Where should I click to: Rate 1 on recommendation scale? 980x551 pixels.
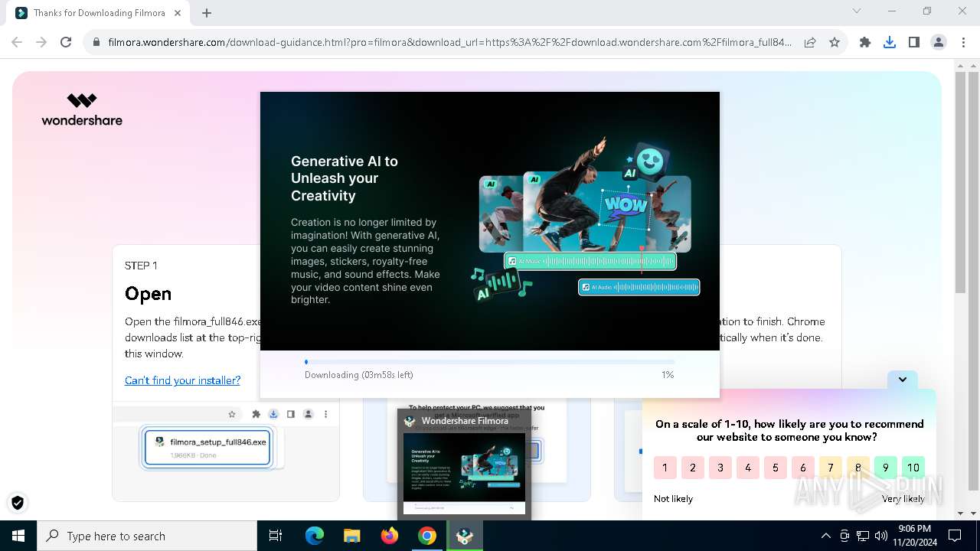pyautogui.click(x=665, y=468)
